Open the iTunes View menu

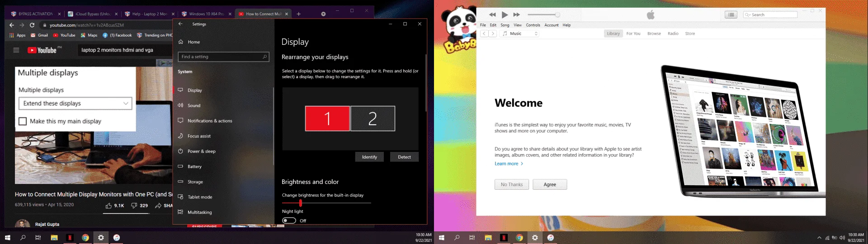(518, 25)
